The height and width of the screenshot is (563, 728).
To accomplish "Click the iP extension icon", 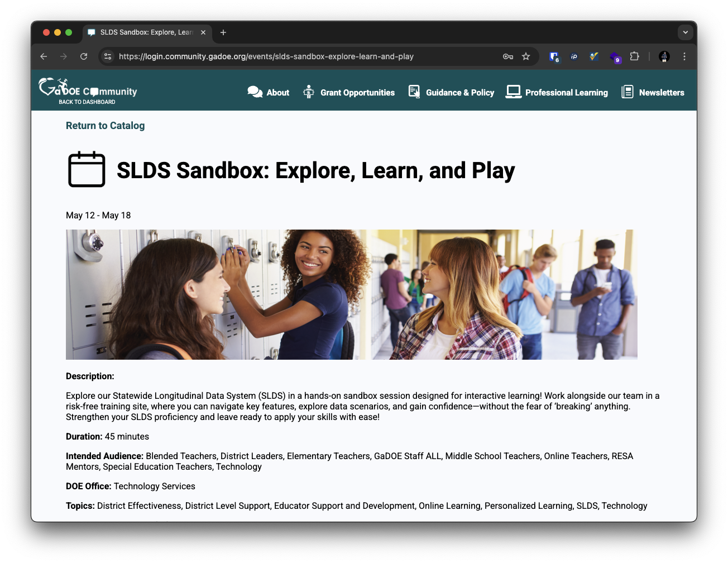I will pyautogui.click(x=574, y=56).
